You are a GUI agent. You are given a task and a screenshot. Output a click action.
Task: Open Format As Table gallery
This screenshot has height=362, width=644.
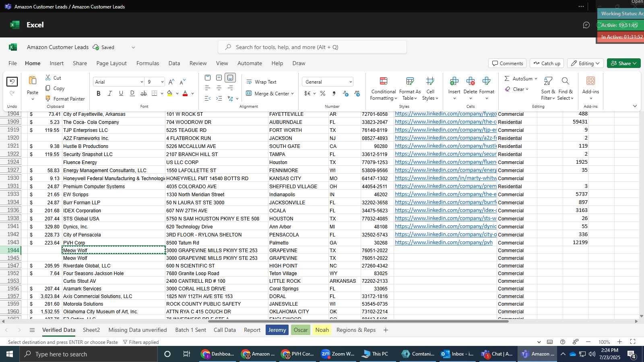410,88
